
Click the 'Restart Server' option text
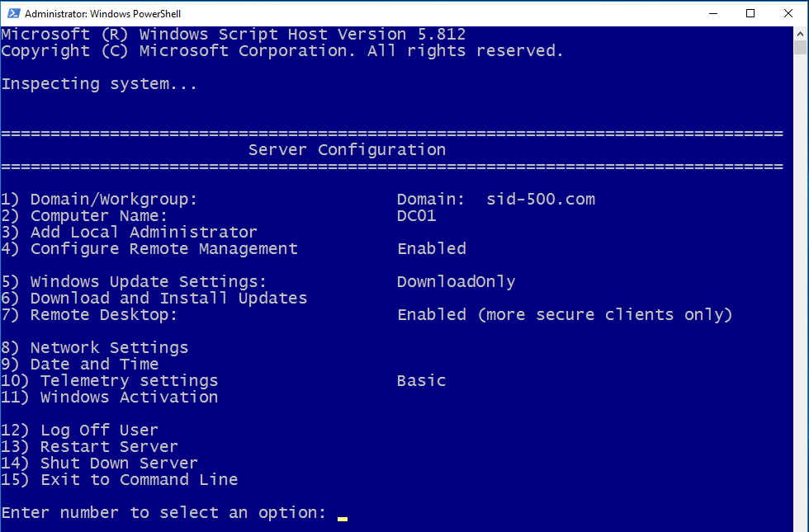coord(109,447)
